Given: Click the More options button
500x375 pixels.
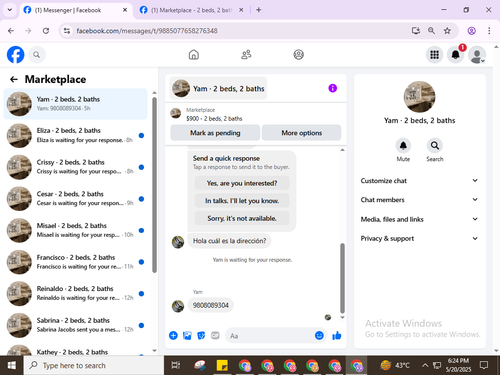Looking at the screenshot, I should (301, 133).
